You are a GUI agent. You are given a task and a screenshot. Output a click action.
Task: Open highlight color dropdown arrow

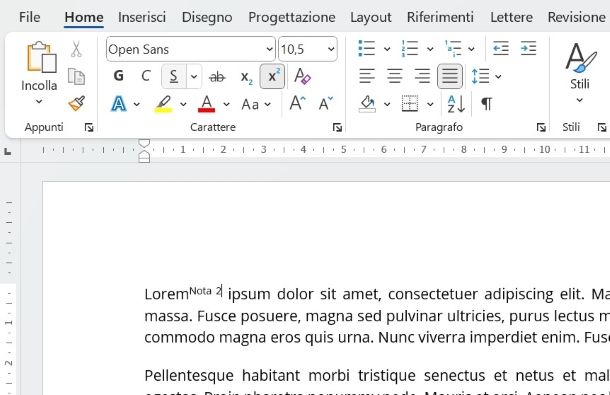coord(183,104)
